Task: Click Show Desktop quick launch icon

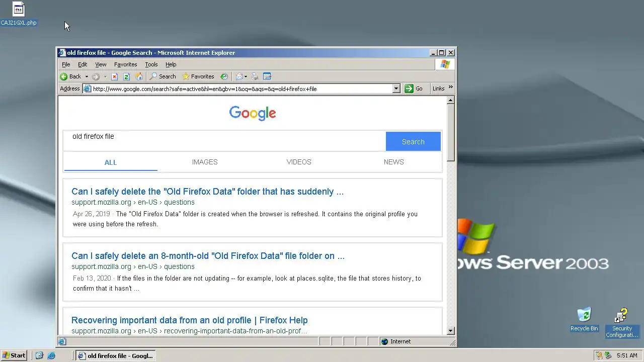Action: [39, 355]
